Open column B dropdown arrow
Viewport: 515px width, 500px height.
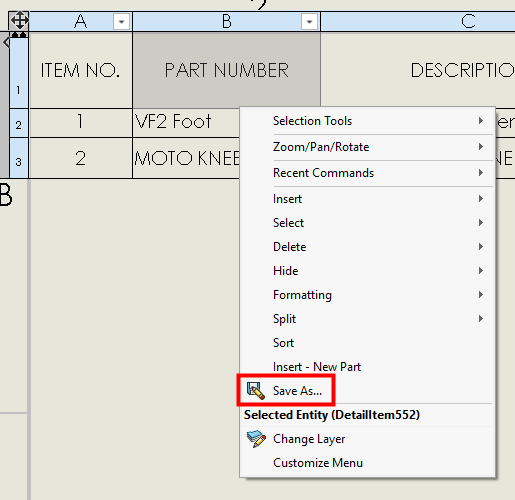[309, 22]
